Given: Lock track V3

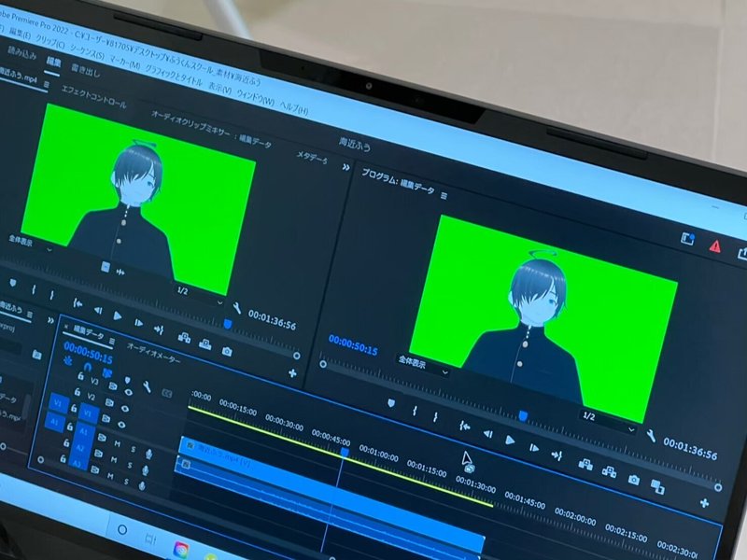Looking at the screenshot, I should click(80, 377).
